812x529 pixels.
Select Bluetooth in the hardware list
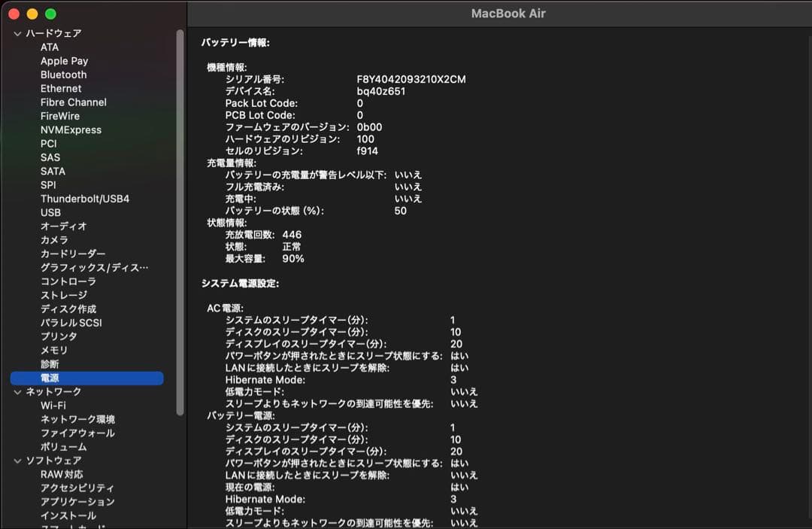(x=63, y=74)
